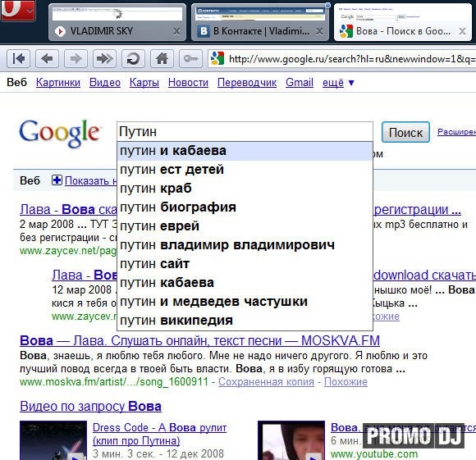Select suggestion путин википедия
The image size is (476, 460).
pos(245,321)
